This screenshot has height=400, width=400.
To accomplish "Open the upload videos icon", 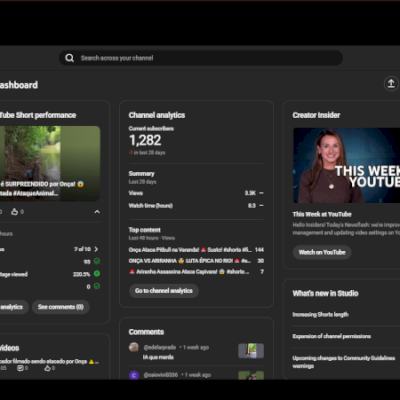I will pyautogui.click(x=391, y=83).
